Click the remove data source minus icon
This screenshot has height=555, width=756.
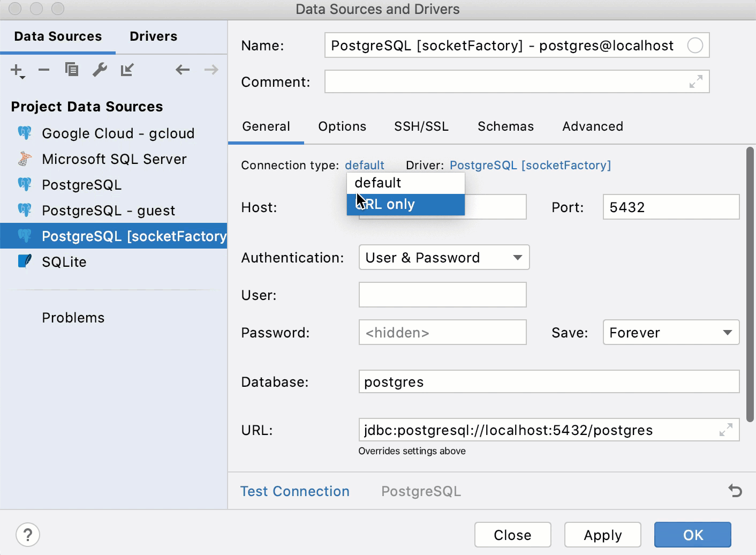click(44, 70)
